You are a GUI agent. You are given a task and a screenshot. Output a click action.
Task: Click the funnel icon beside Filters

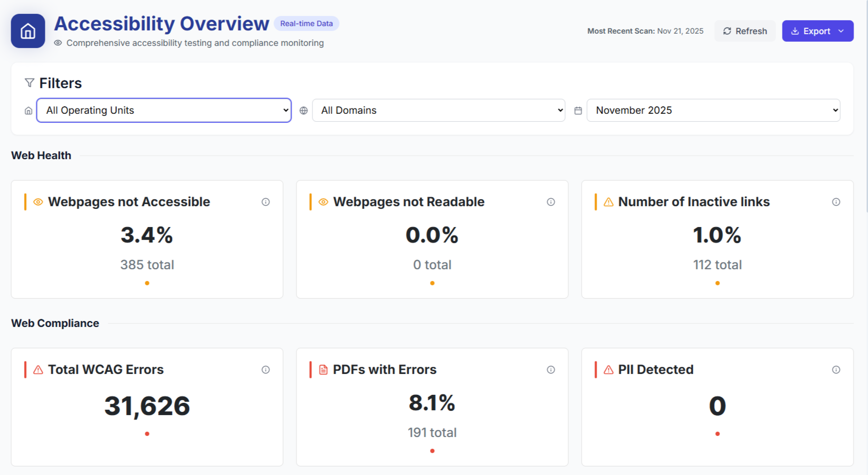(29, 83)
